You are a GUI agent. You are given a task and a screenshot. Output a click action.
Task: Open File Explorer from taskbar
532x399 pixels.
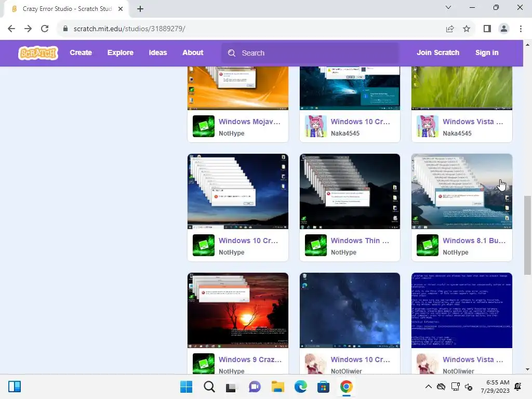pos(277,387)
